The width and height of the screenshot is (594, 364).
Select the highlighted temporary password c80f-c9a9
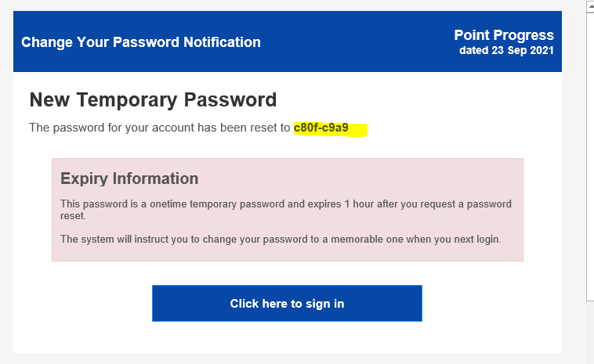pyautogui.click(x=321, y=128)
